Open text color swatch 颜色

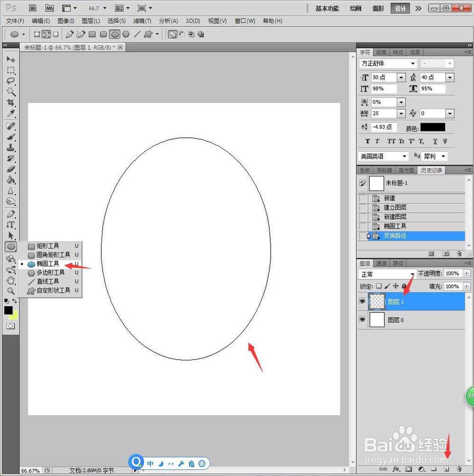tap(433, 127)
